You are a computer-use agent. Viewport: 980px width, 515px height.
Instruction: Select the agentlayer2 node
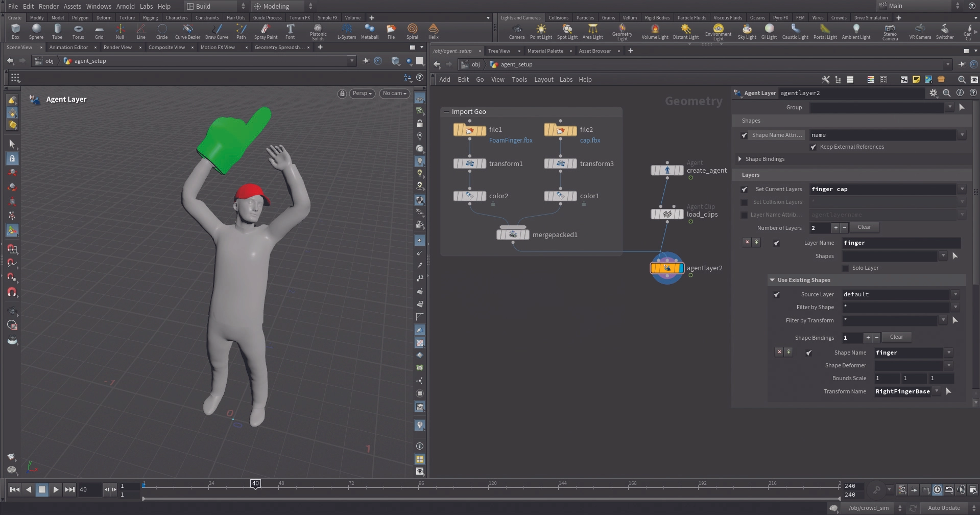(x=667, y=268)
